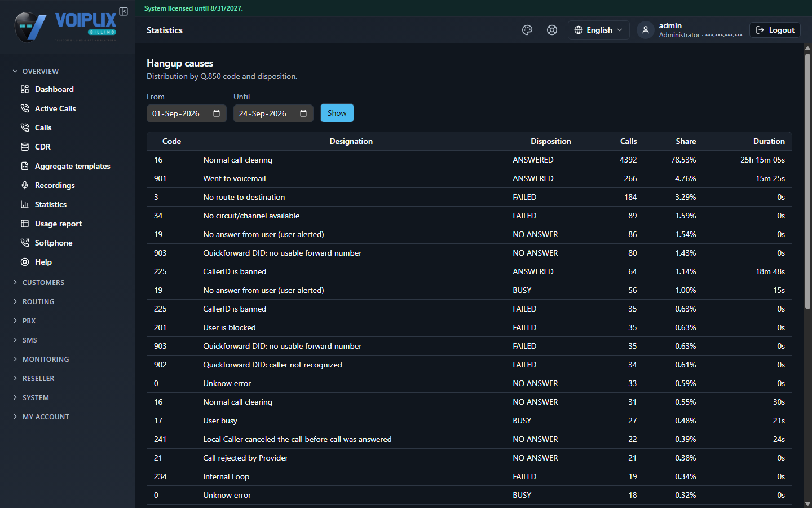Click the '25h 15m 05s' duration value
This screenshot has height=508, width=812.
(x=762, y=160)
